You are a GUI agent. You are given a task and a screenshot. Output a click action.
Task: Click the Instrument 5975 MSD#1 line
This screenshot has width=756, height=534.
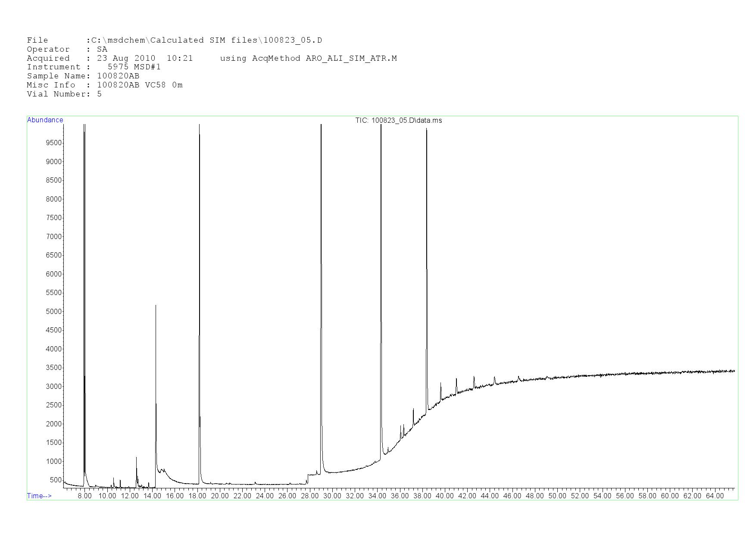pyautogui.click(x=94, y=67)
